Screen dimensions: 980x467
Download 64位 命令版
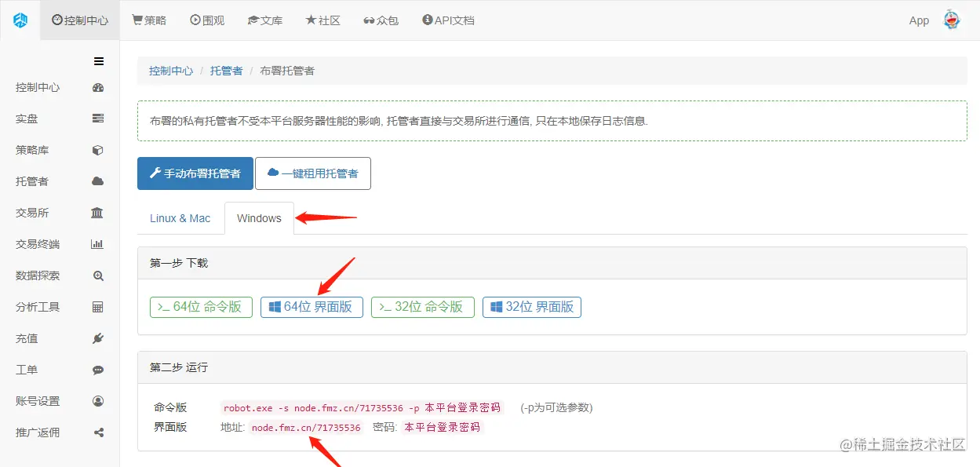(201, 307)
